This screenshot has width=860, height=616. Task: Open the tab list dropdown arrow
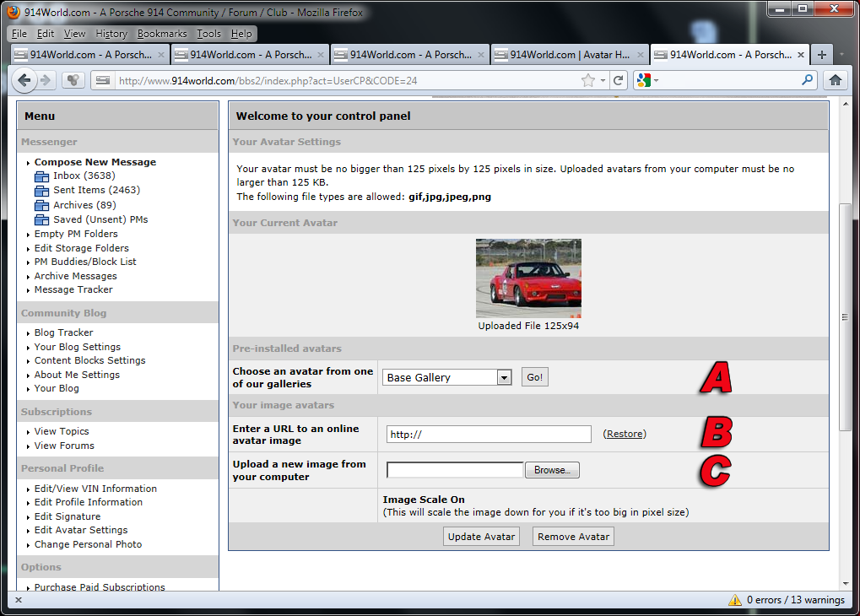(x=842, y=55)
